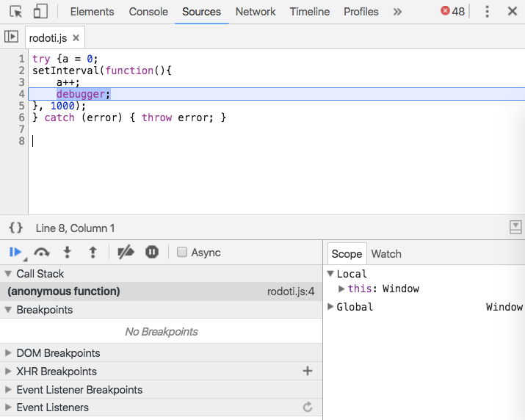Viewport: 525px width, 420px height.
Task: Click line number 4 in gutter
Action: coord(22,94)
